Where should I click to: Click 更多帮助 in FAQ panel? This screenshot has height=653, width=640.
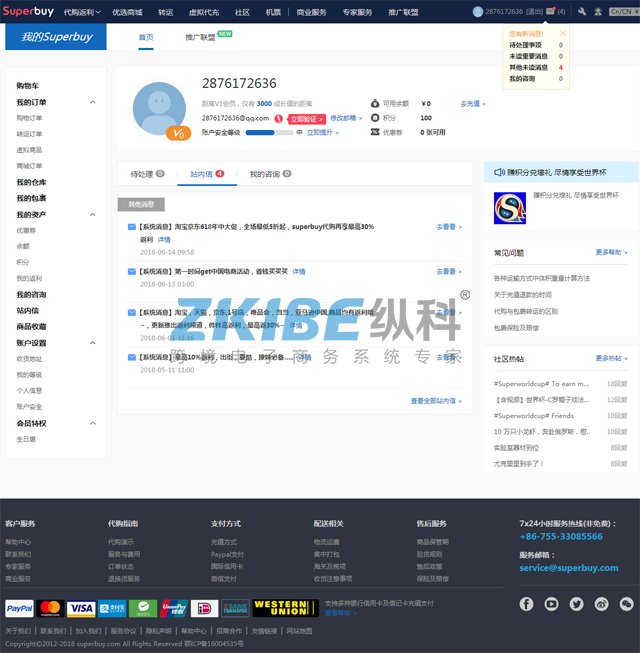click(x=611, y=252)
